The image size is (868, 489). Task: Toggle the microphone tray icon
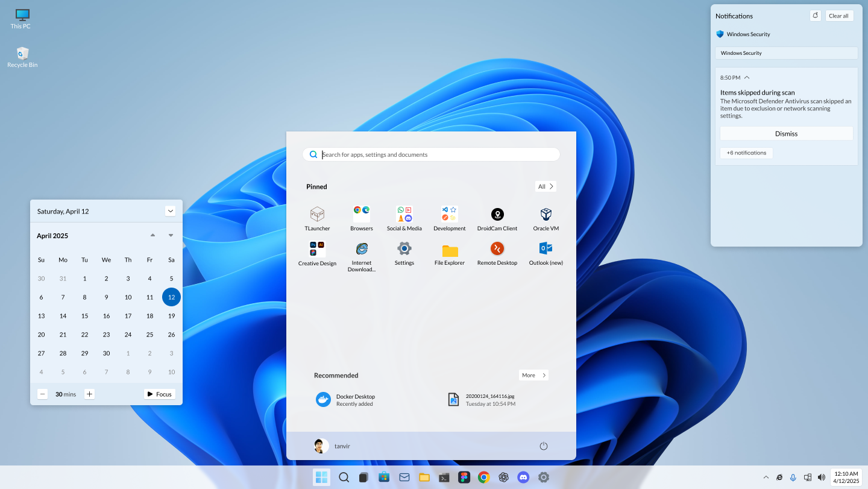793,477
